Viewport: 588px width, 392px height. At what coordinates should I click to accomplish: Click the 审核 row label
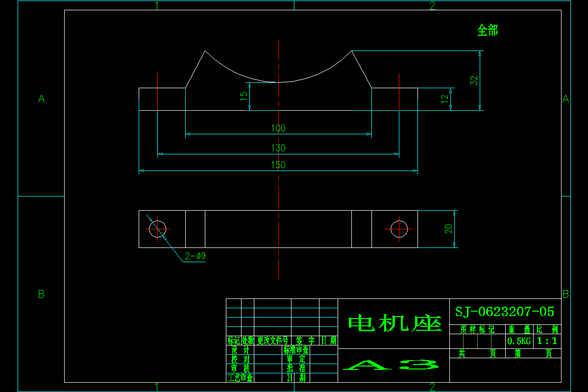[x=241, y=368]
